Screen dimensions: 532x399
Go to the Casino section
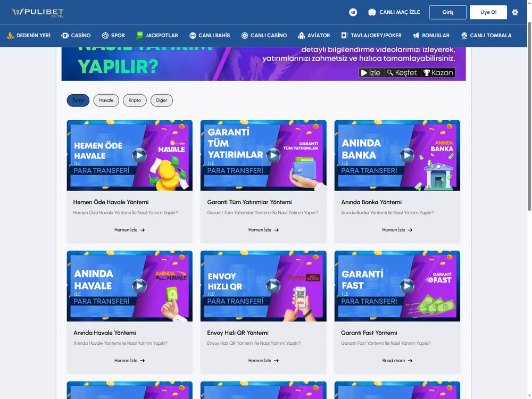pos(76,35)
